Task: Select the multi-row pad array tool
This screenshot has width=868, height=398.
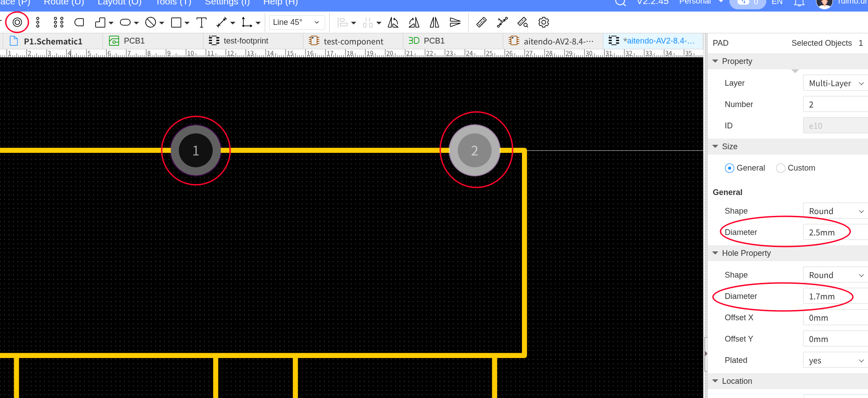Action: point(59,22)
